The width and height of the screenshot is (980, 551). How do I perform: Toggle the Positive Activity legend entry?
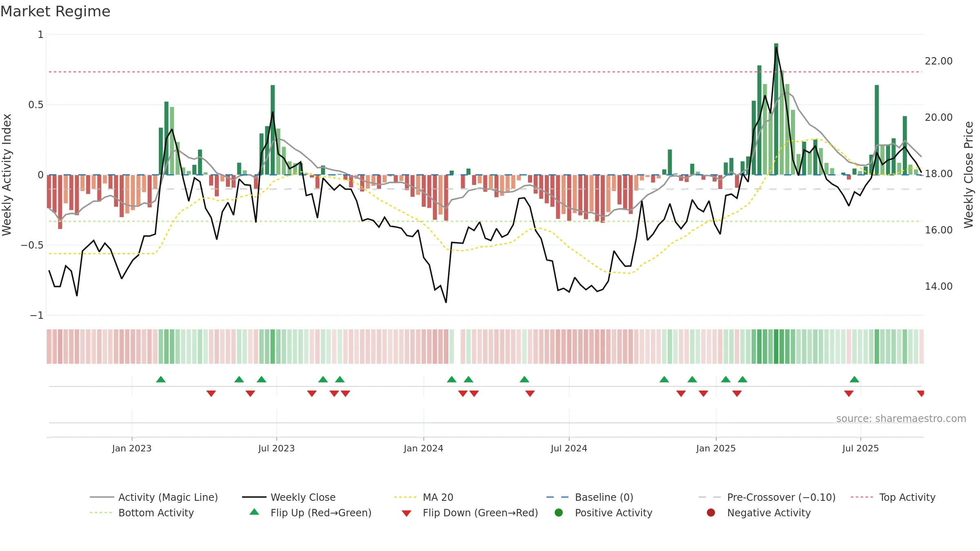(x=603, y=513)
